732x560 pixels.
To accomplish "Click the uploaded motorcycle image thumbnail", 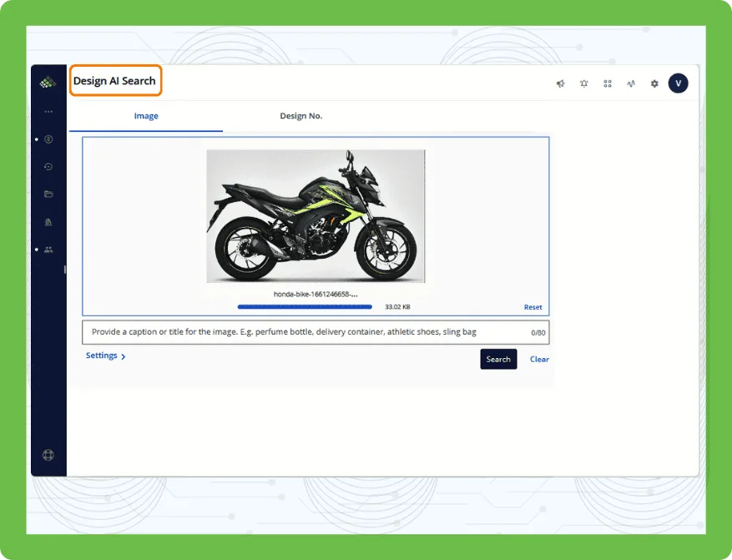I will pos(316,216).
